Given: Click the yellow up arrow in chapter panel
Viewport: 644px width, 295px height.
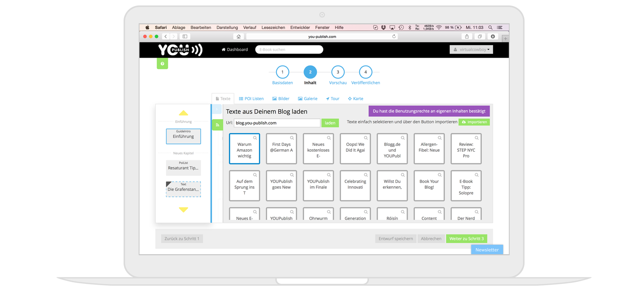Looking at the screenshot, I should coord(183,113).
